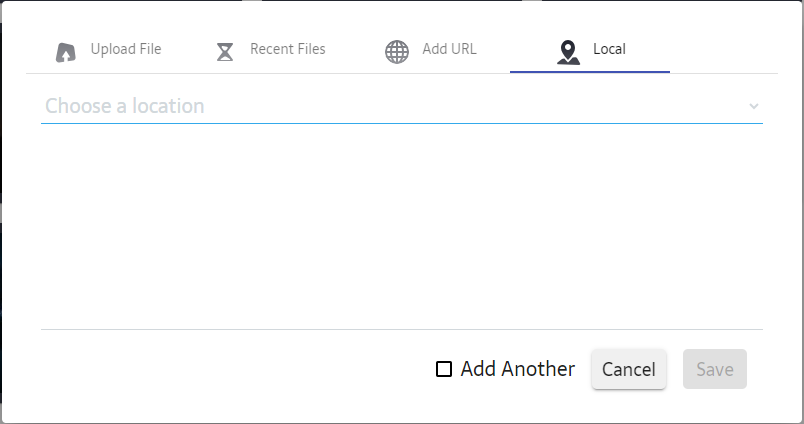
Task: Click the underline of the location field
Action: (400, 123)
